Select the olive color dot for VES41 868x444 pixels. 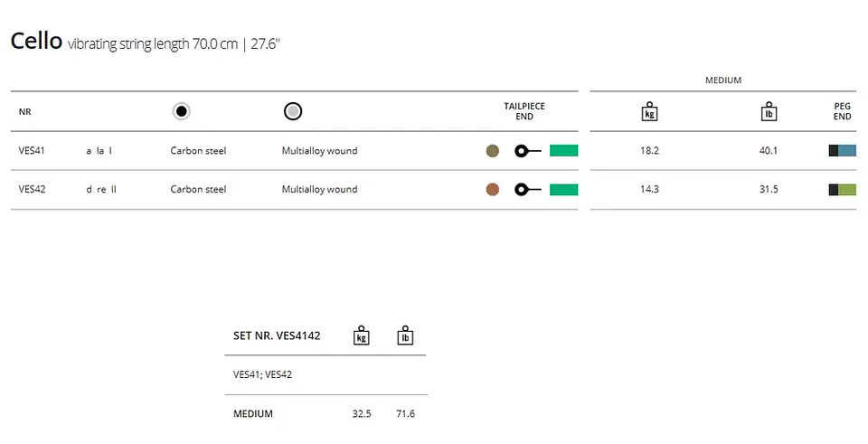click(493, 151)
